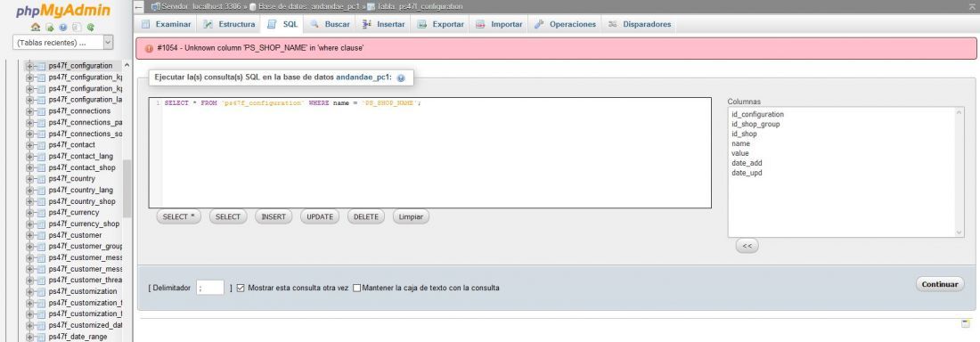
Task: Go to phpMyAdmin home icon
Action: coord(36,27)
